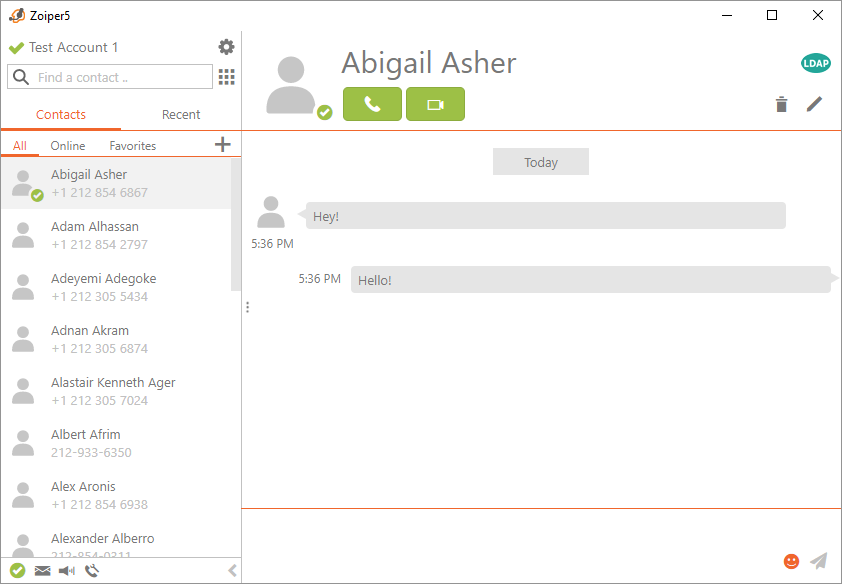Viewport: 842px width, 584px height.
Task: Switch to the Recent tab
Action: click(x=181, y=114)
